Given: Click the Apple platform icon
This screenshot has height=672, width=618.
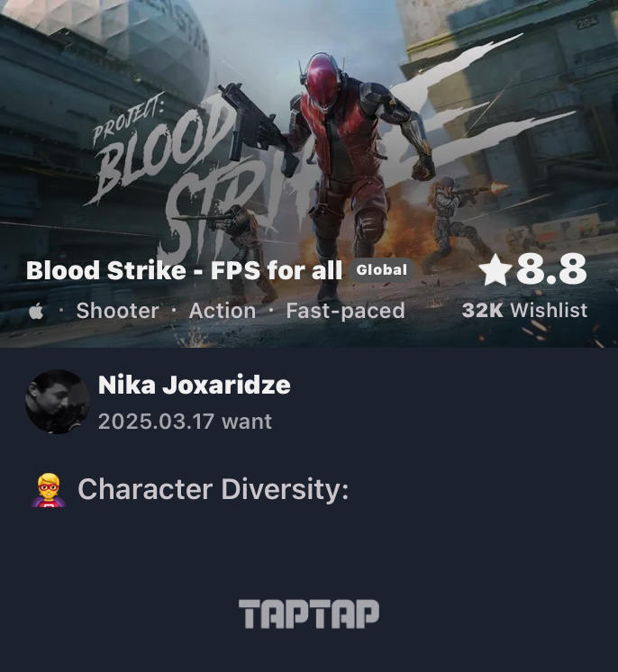Looking at the screenshot, I should click(x=36, y=311).
